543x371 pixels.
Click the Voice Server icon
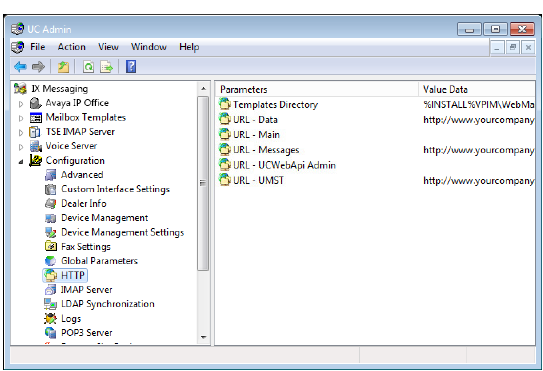tap(36, 146)
